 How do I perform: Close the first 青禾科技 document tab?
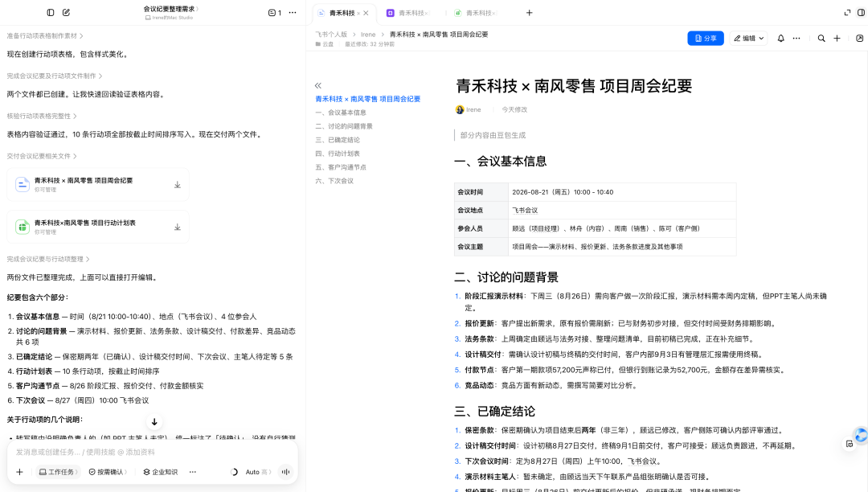(x=366, y=13)
